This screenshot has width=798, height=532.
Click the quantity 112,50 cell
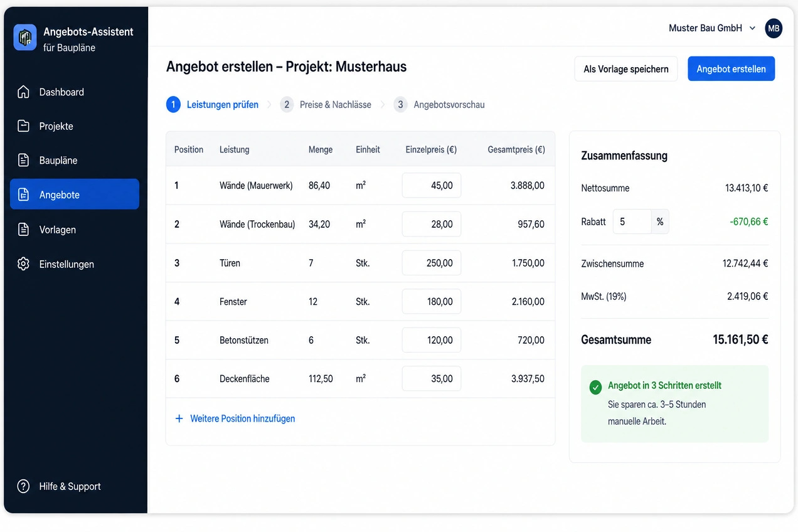pos(321,379)
